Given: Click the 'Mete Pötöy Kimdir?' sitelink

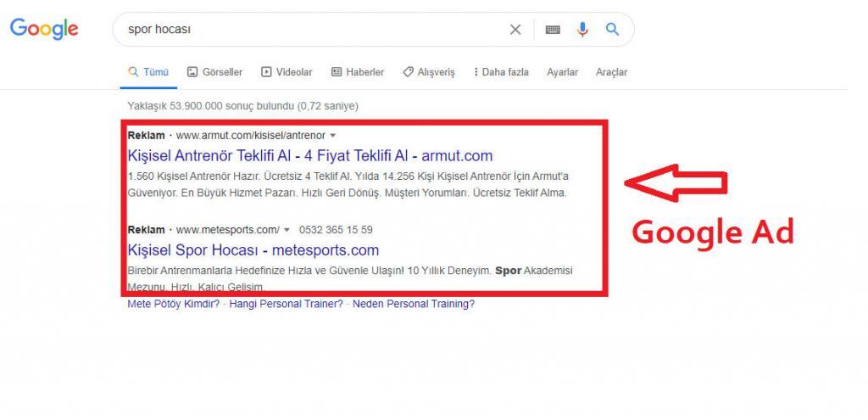Looking at the screenshot, I should click(173, 304).
